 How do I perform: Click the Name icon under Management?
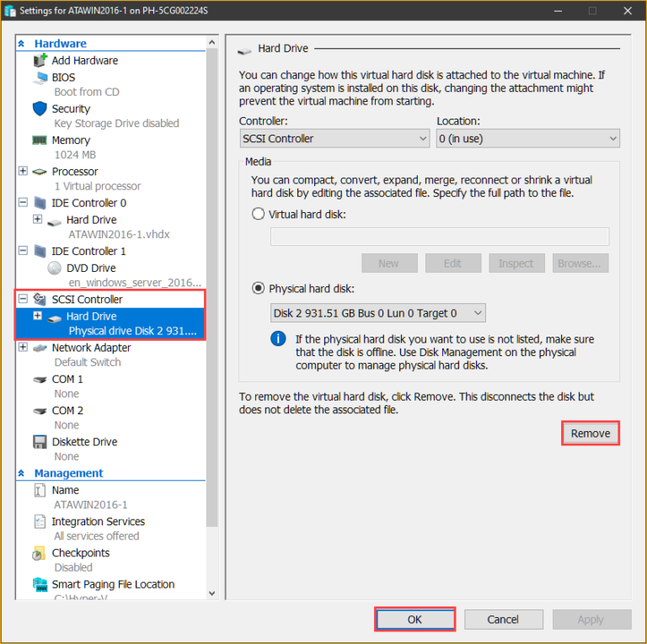[40, 490]
